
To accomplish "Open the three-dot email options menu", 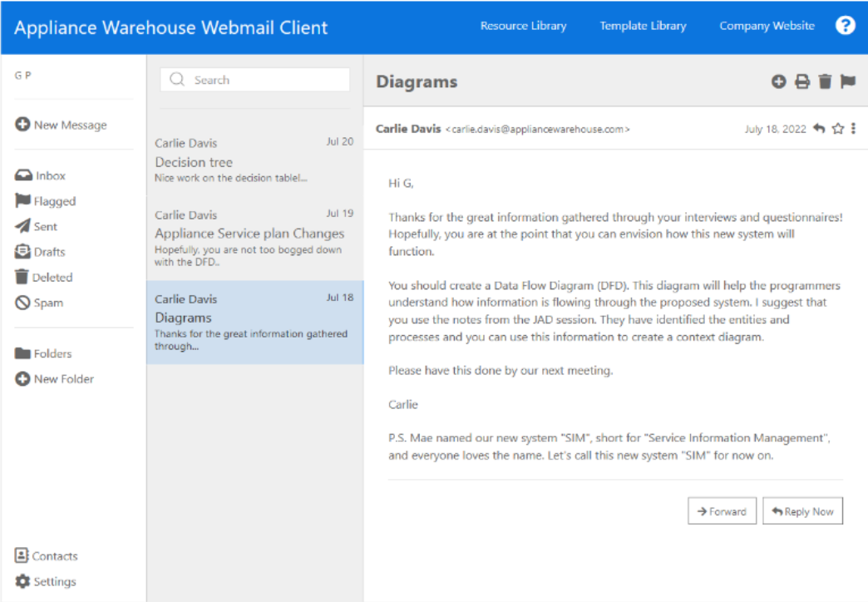I will tap(851, 129).
